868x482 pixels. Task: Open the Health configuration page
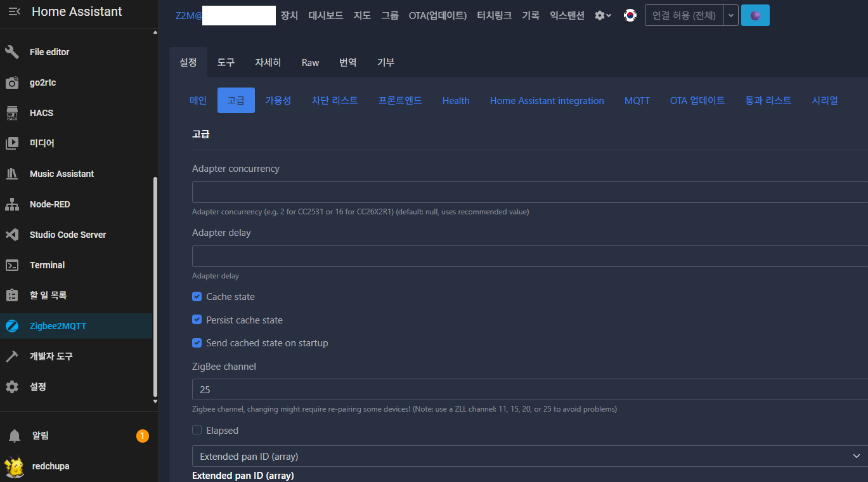[455, 100]
